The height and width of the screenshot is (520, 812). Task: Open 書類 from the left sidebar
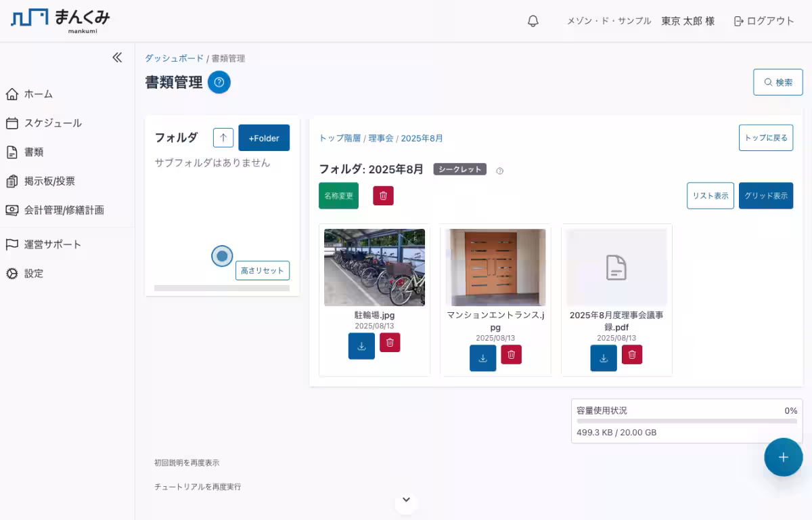point(32,152)
